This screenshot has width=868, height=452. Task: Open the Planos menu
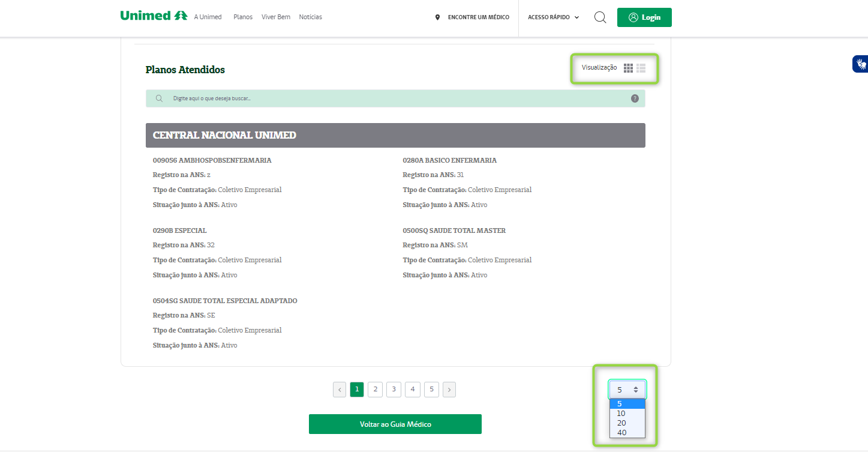point(243,17)
